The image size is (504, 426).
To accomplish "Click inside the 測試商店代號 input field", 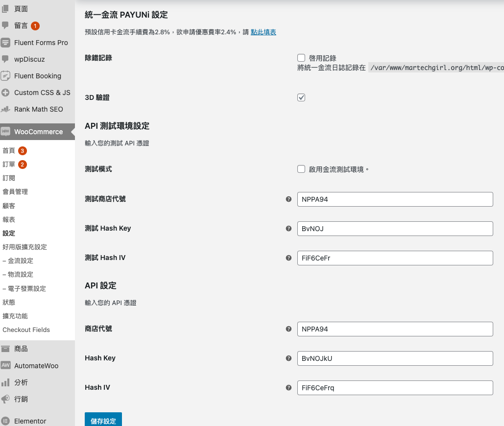I will click(395, 199).
